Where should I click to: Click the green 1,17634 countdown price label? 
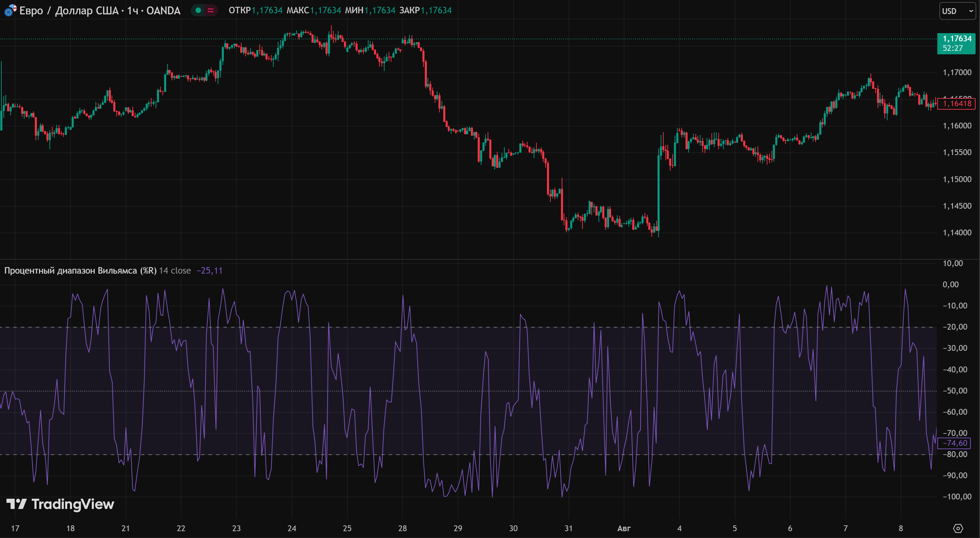click(956, 43)
